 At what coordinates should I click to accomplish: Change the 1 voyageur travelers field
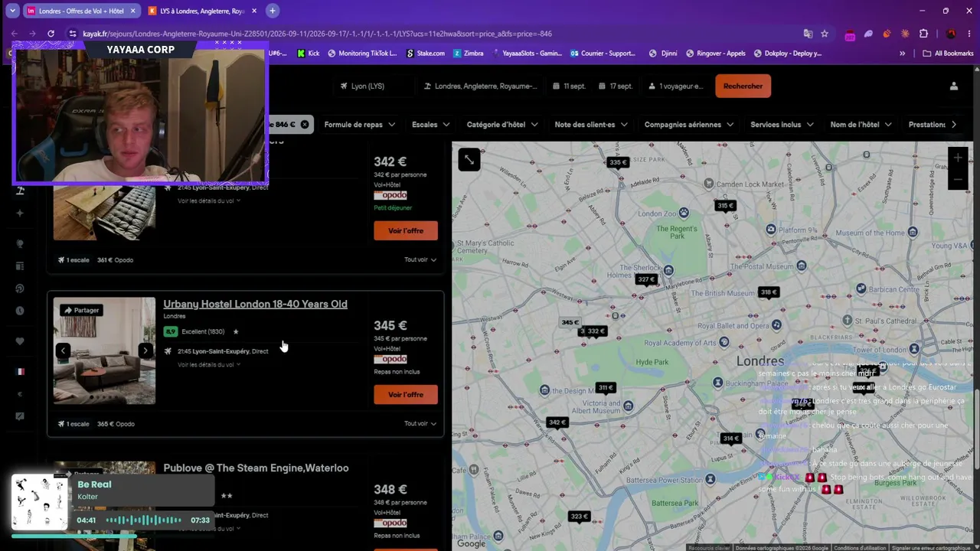click(x=676, y=86)
